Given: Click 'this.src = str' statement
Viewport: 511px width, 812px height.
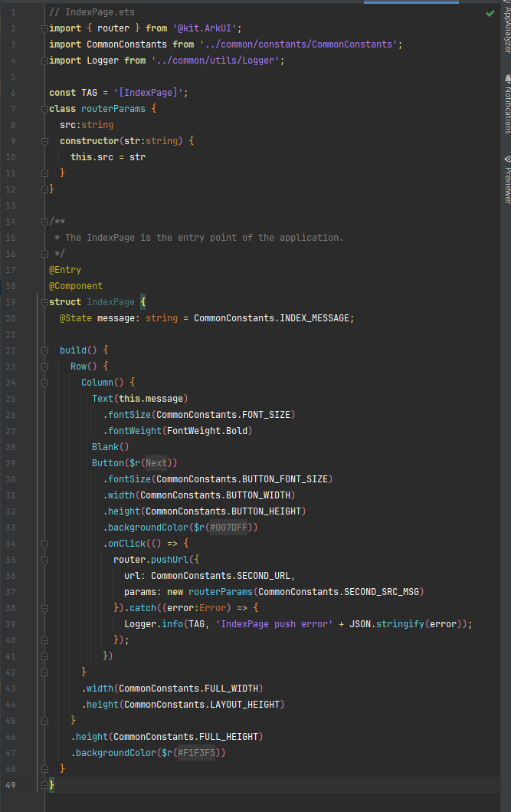Looking at the screenshot, I should click(x=108, y=157).
